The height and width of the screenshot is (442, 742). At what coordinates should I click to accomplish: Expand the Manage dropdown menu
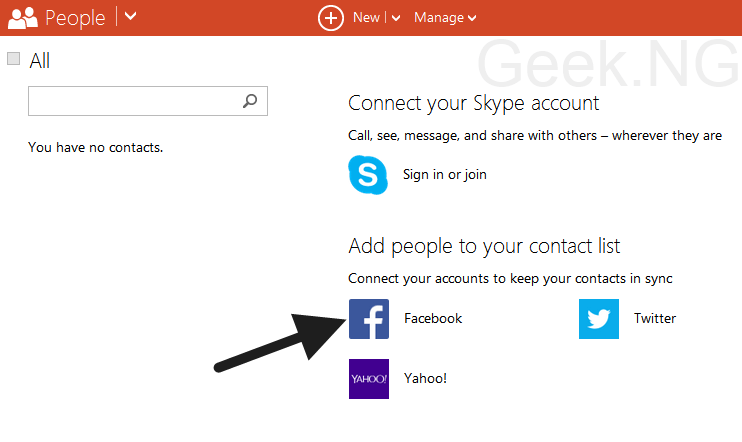[x=445, y=18]
